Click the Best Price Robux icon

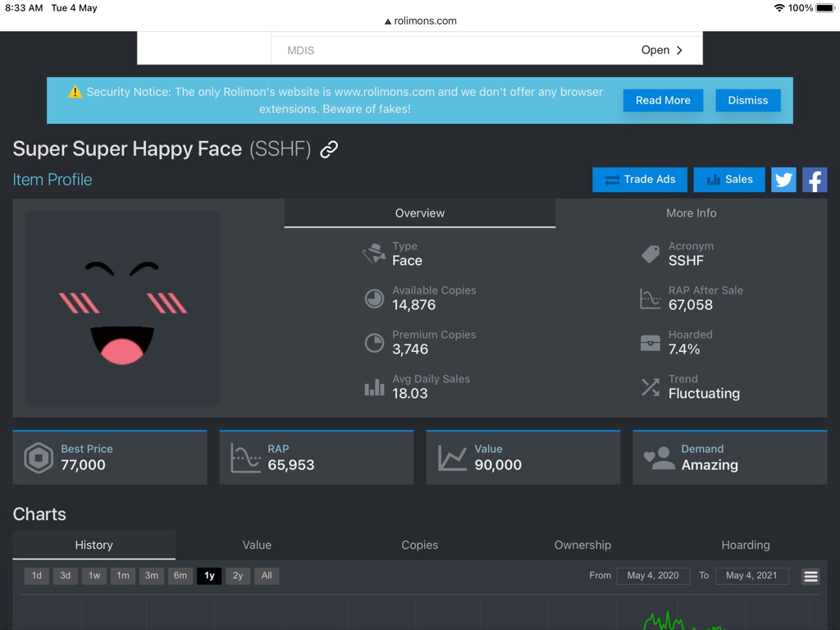pyautogui.click(x=36, y=457)
